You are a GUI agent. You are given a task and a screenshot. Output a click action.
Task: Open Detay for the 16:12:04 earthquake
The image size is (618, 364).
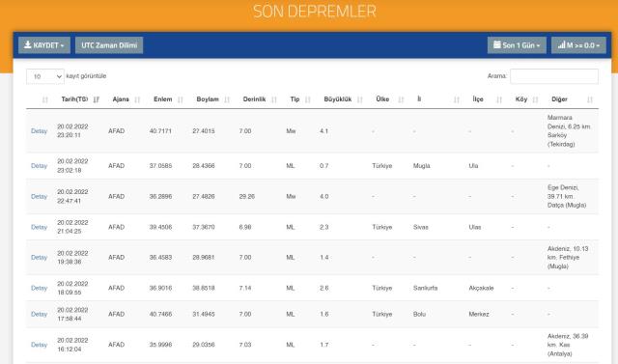[39, 345]
